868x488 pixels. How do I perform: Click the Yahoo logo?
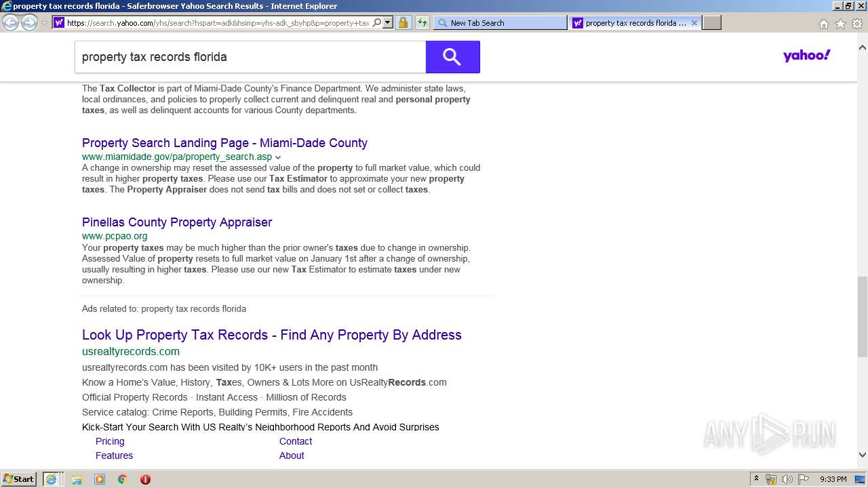pos(806,56)
